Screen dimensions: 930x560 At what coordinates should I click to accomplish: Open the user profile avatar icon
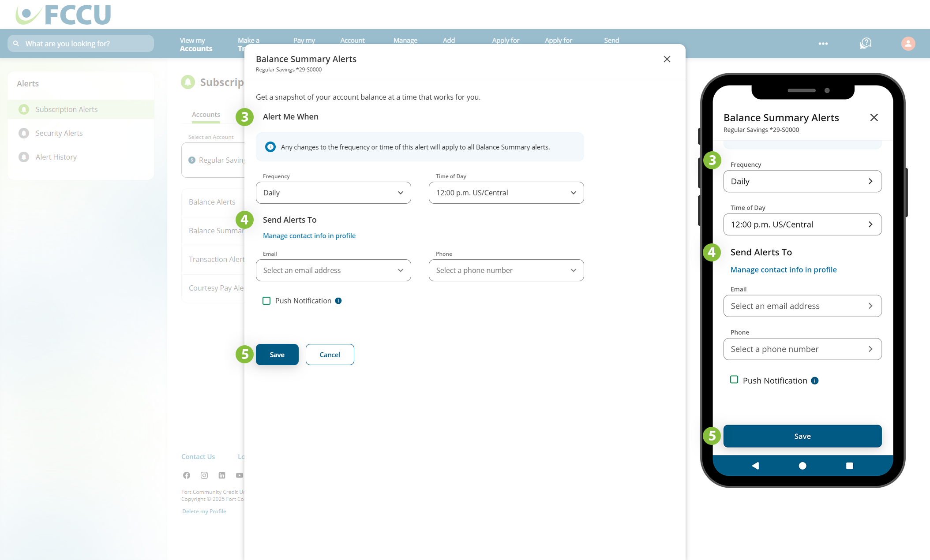click(908, 43)
